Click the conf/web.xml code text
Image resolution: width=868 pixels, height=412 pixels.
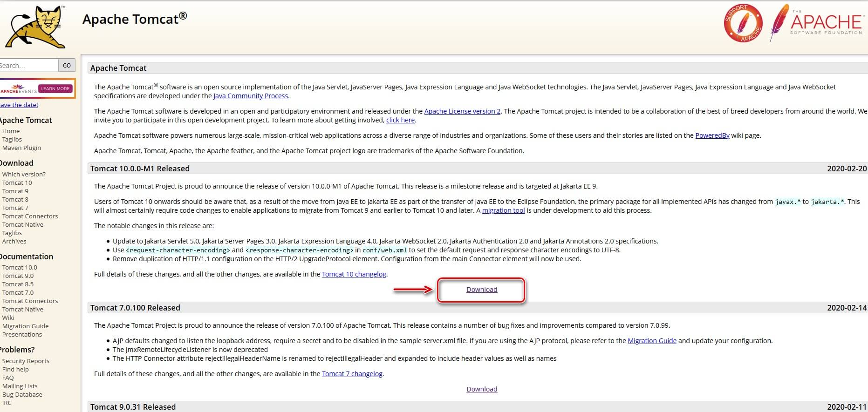(x=385, y=250)
